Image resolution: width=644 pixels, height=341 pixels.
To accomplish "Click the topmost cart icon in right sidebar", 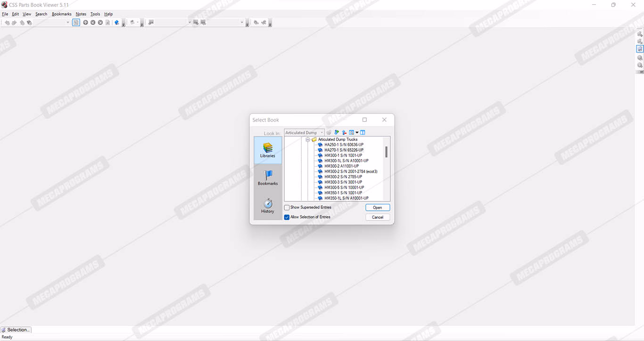I will coord(640,34).
